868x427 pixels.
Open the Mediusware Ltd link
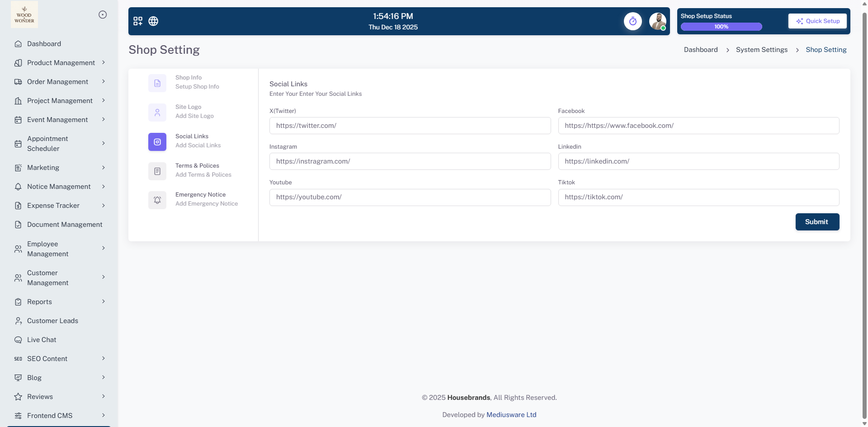pos(511,415)
